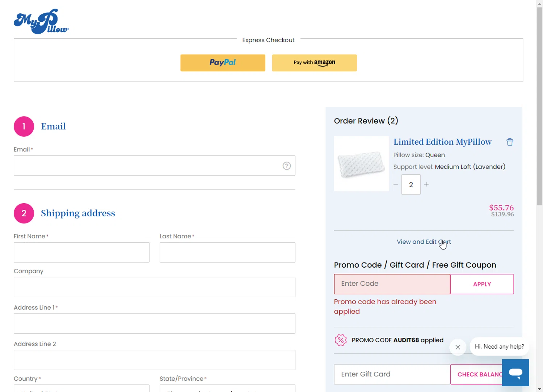The width and height of the screenshot is (543, 392).
Task: Click the Hi. Need any help? message
Action: point(499,346)
